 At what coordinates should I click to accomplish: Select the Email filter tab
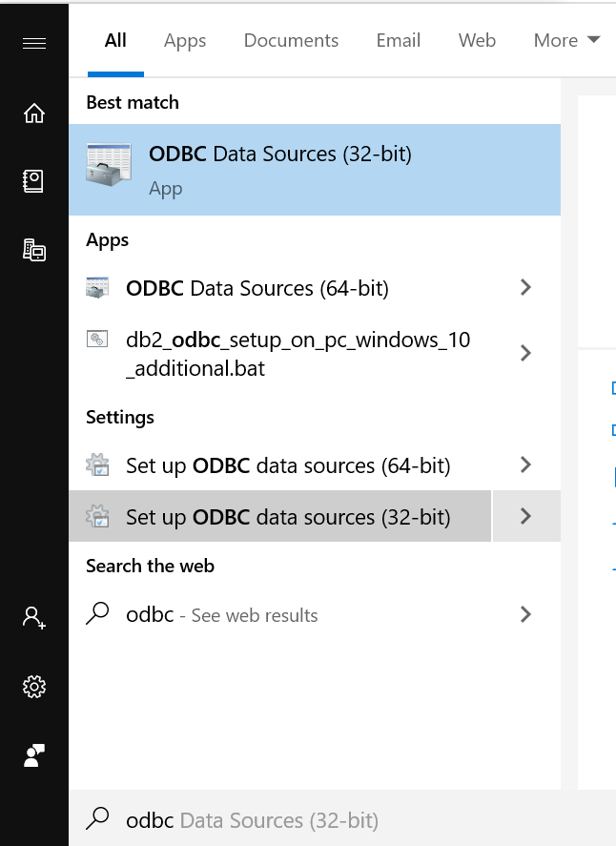pyautogui.click(x=398, y=41)
